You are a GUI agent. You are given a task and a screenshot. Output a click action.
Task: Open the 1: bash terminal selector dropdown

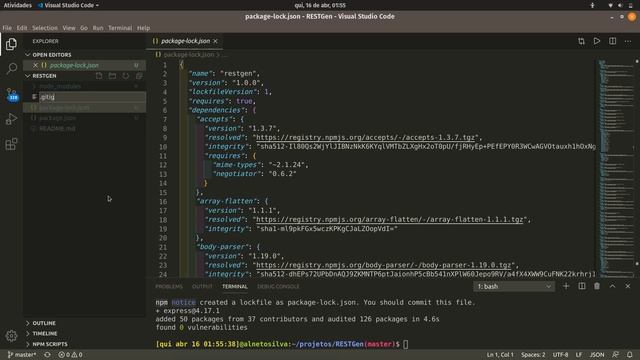click(x=513, y=287)
